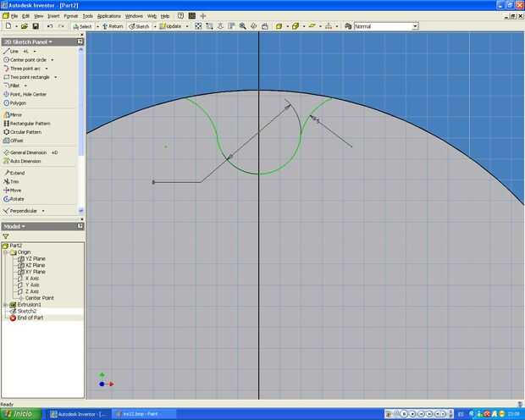The width and height of the screenshot is (525, 420).
Task: Select the Extend tool
Action: click(14, 173)
